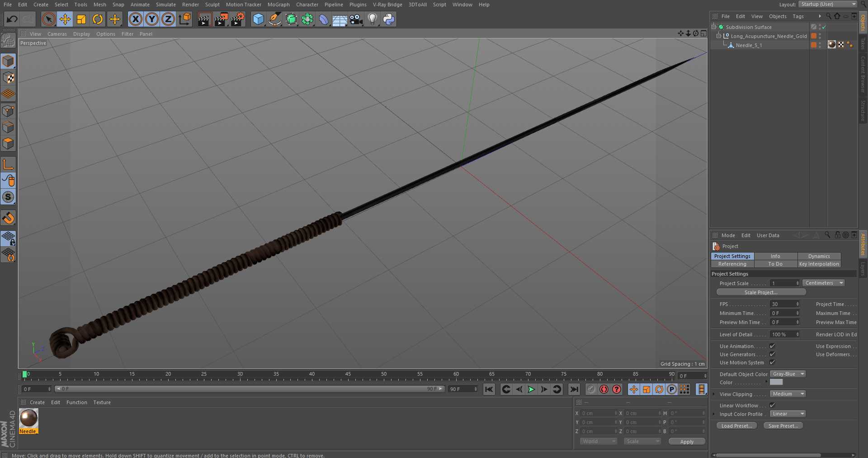Collapse the Subdivision Surface tree item
868x458 pixels.
[713, 27]
